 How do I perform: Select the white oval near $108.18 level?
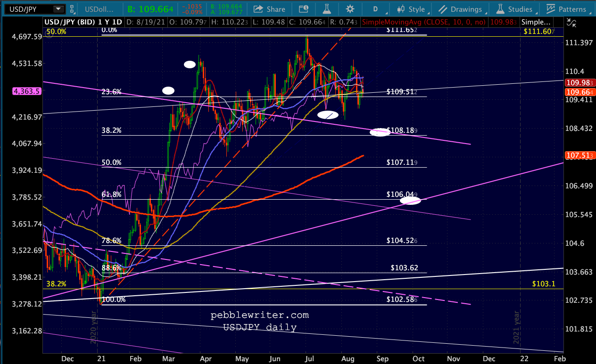click(380, 132)
